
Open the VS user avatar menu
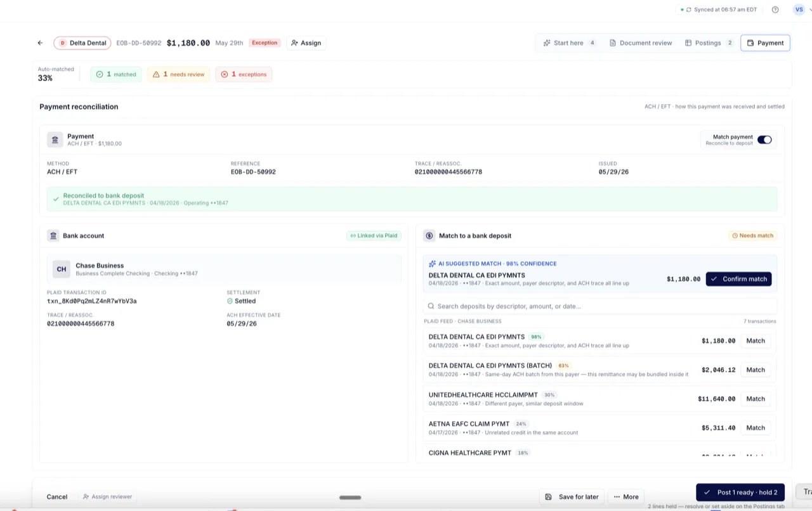coord(799,10)
